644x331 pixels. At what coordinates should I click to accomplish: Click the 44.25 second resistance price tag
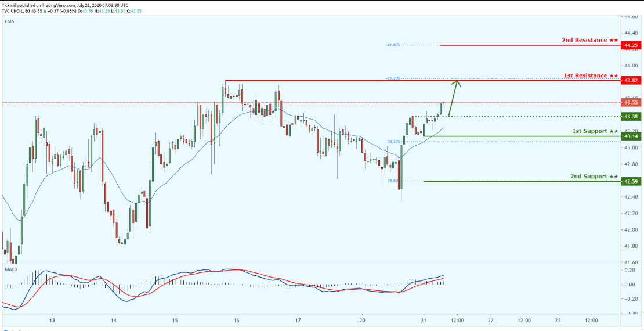(x=631, y=45)
